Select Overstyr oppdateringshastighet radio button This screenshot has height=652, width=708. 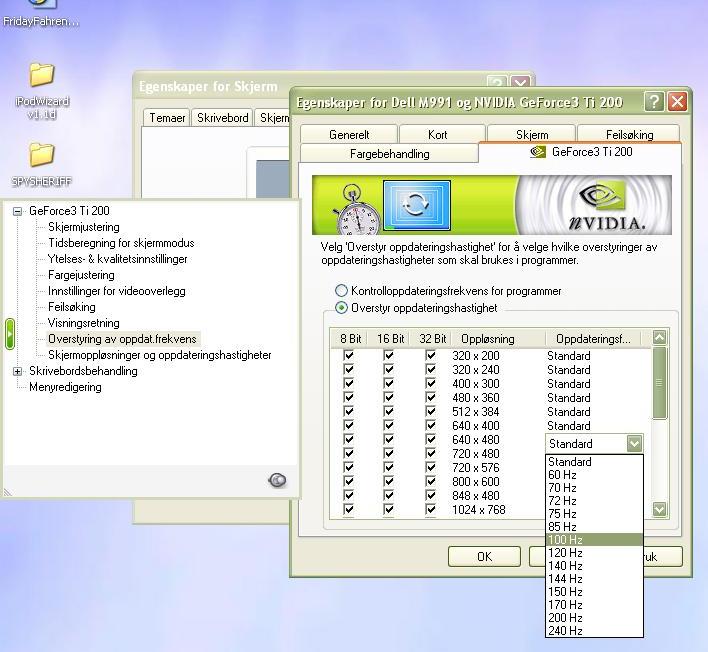coord(341,308)
